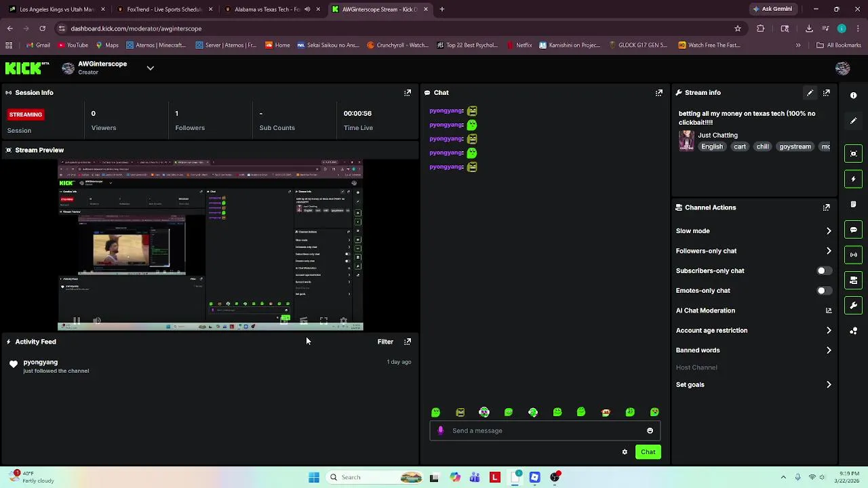Toggle Emotes-only chat switch
The width and height of the screenshot is (868, 488).
(823, 291)
